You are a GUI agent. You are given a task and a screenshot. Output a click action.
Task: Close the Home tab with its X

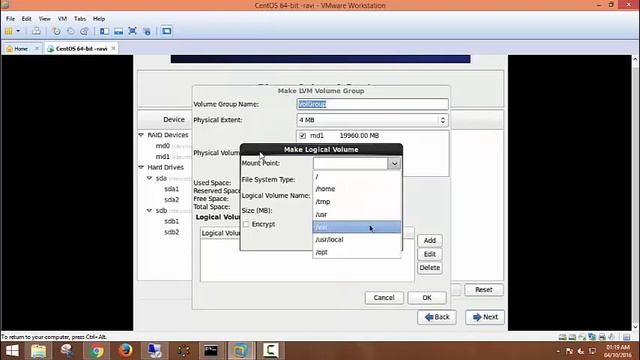[x=36, y=49]
